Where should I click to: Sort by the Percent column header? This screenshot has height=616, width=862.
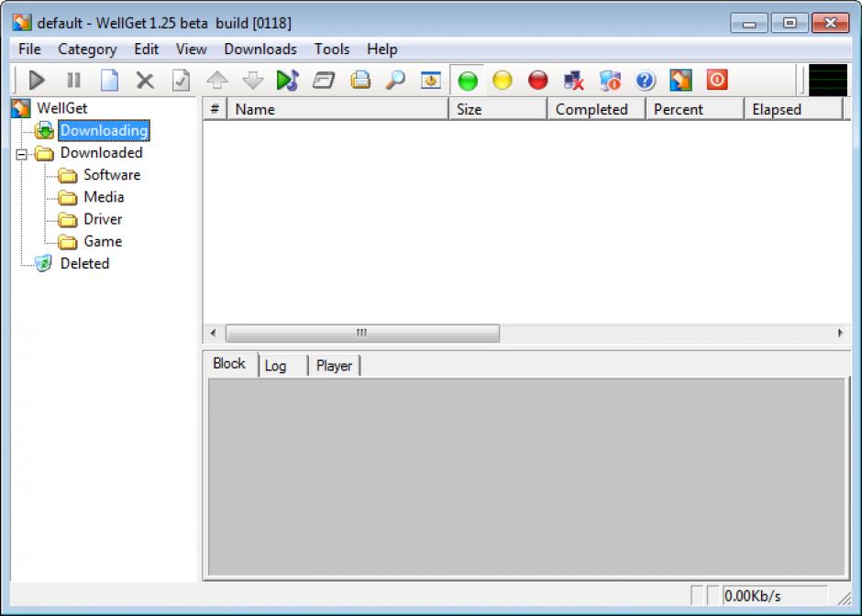695,109
